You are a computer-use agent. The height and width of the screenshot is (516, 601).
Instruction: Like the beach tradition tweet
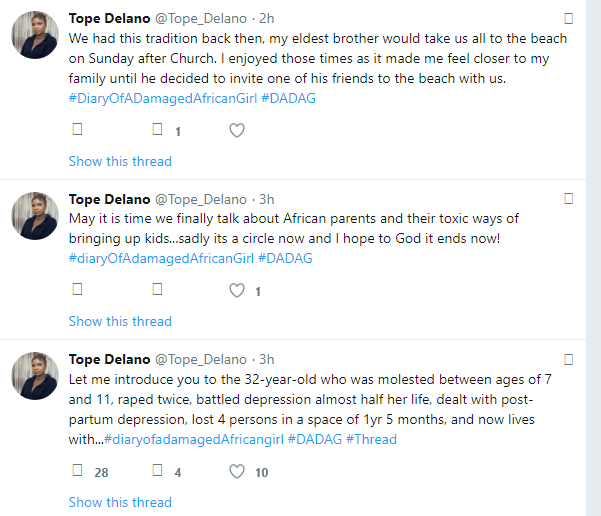(237, 130)
